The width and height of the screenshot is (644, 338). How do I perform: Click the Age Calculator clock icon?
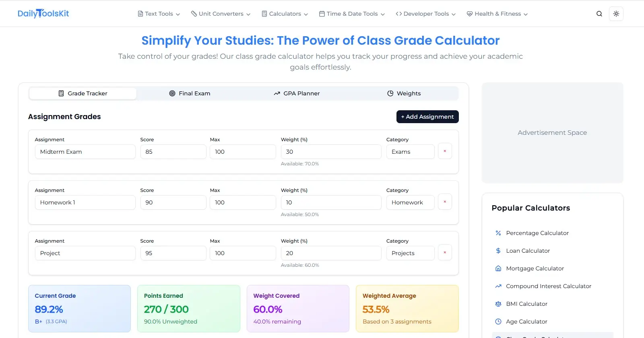point(498,321)
